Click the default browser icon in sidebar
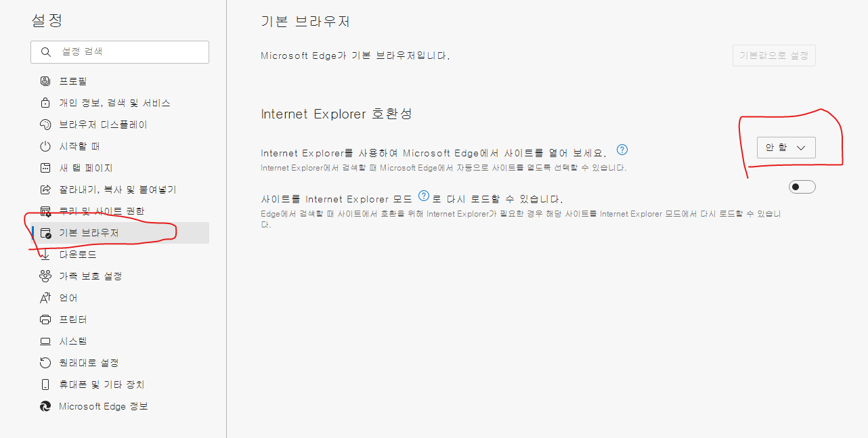The image size is (868, 438). [45, 233]
